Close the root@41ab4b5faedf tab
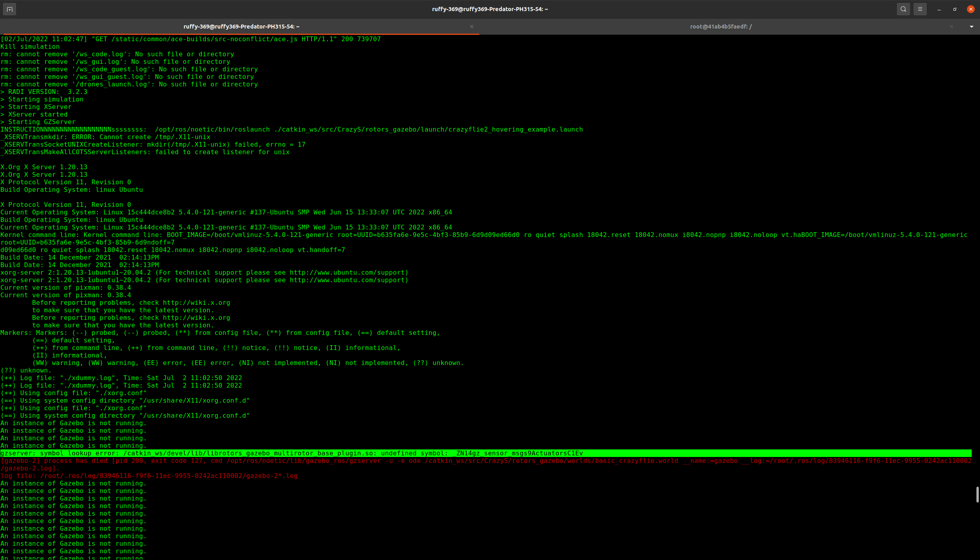This screenshot has height=560, width=980. pos(951,27)
